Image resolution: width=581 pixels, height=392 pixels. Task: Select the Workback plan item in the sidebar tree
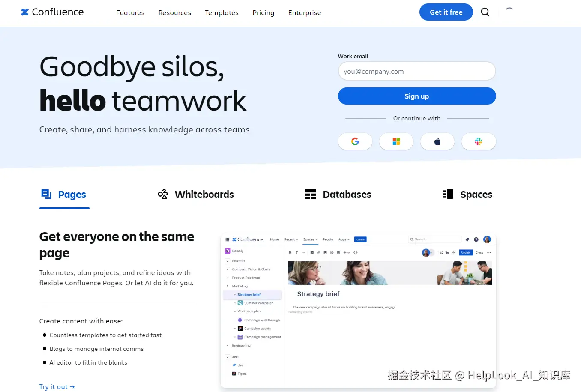(x=249, y=311)
